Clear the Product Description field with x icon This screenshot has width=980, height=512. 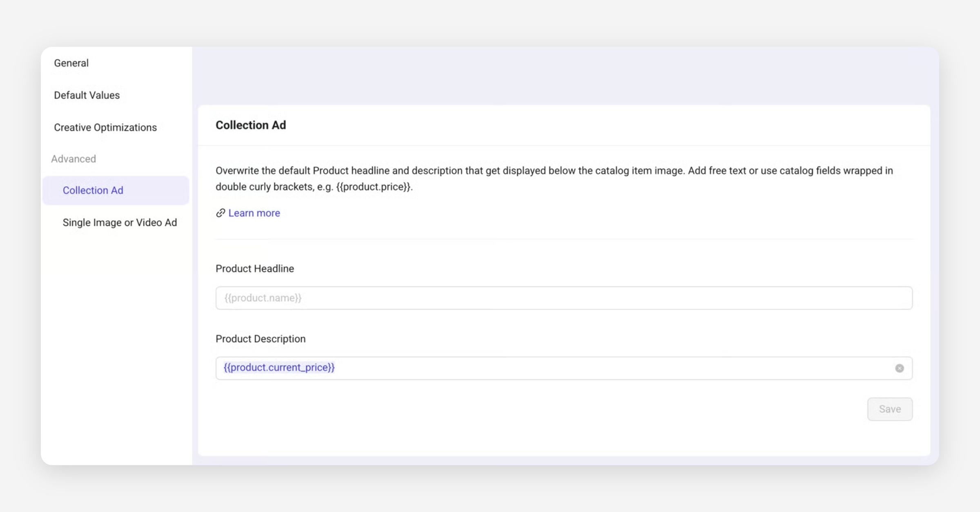point(899,368)
